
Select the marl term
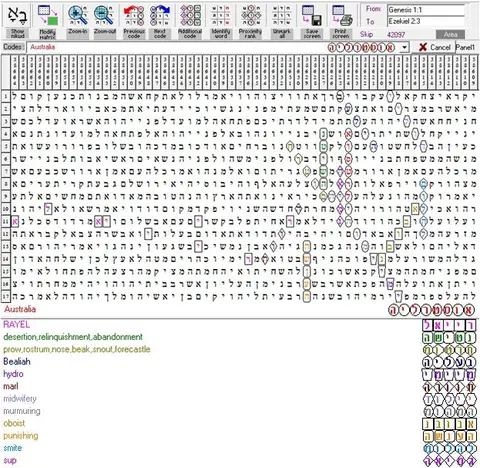pyautogui.click(x=11, y=386)
